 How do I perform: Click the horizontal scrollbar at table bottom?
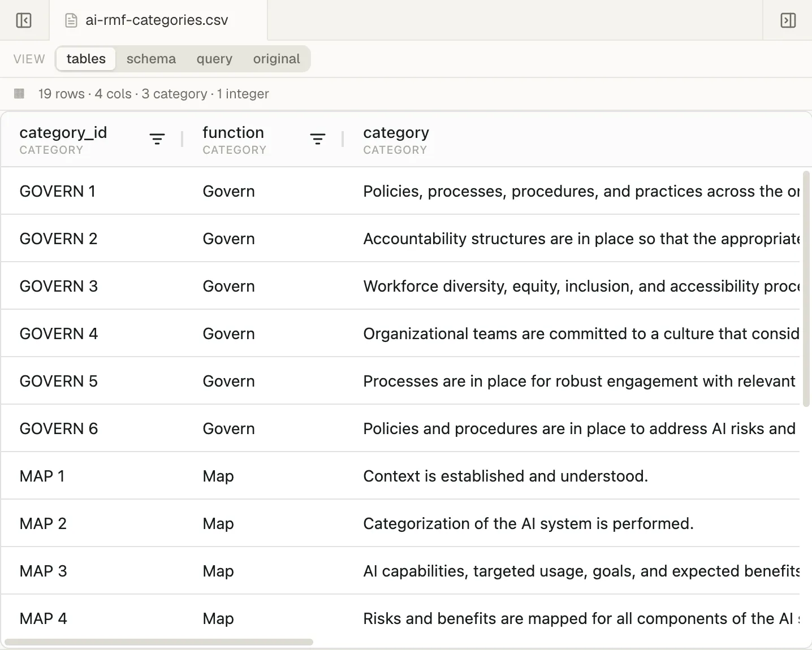click(159, 642)
